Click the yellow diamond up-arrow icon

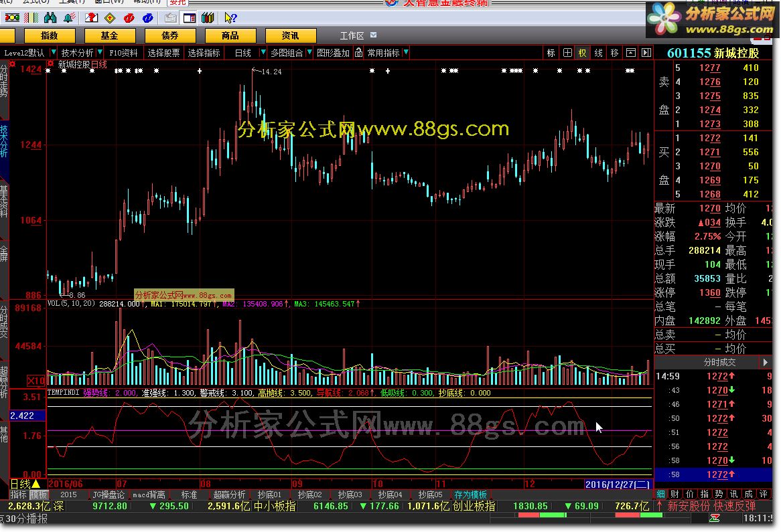point(110,19)
